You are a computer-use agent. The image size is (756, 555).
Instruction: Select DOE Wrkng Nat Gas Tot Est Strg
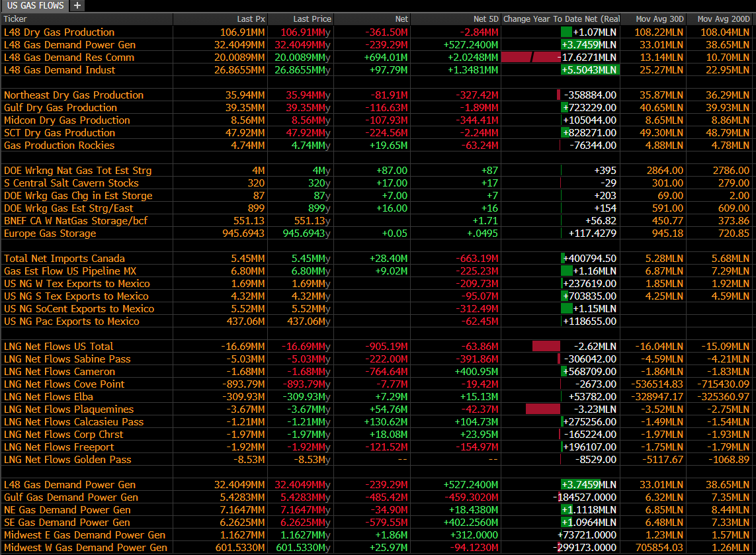(77, 170)
